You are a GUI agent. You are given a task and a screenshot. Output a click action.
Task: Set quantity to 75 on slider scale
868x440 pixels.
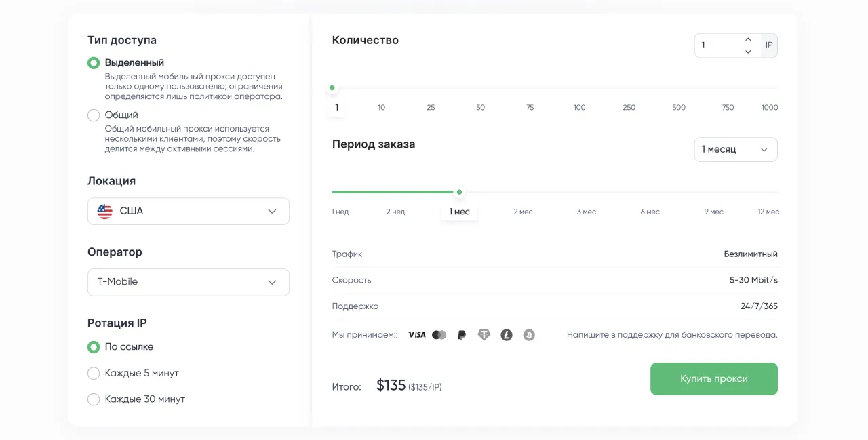tap(530, 108)
